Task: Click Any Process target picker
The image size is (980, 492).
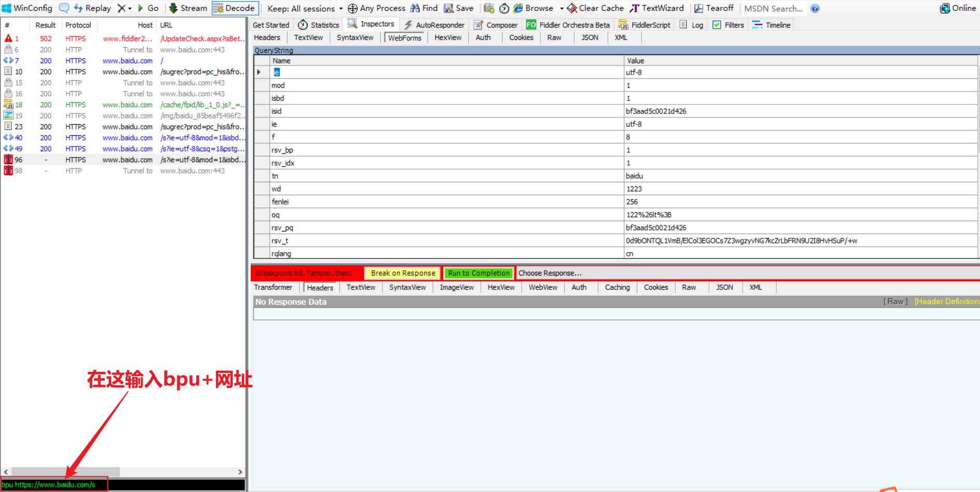Action: pos(376,8)
